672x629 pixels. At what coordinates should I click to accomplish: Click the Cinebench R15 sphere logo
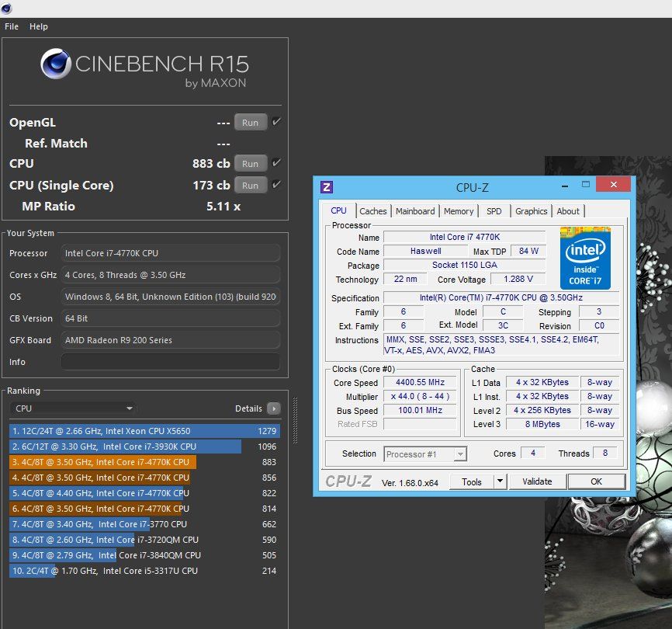56,65
